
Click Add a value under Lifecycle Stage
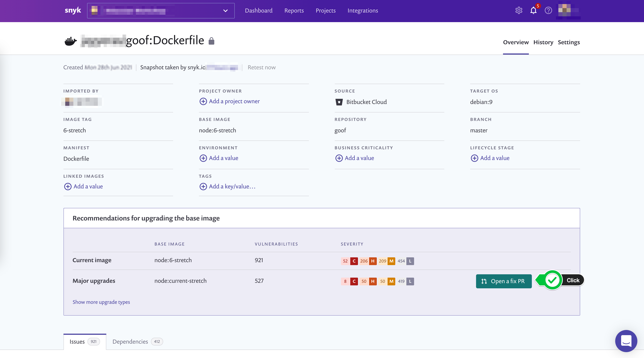pos(495,158)
